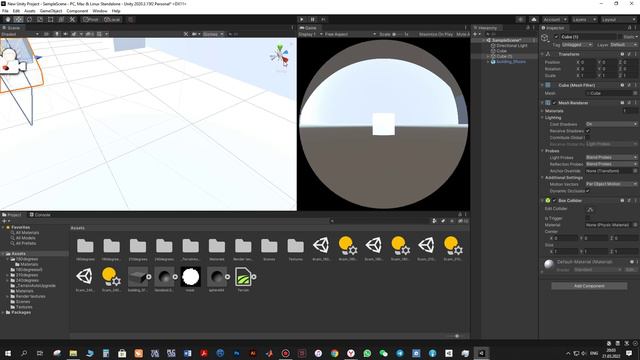Switch to the Game tab
640x360 pixels.
click(308, 28)
